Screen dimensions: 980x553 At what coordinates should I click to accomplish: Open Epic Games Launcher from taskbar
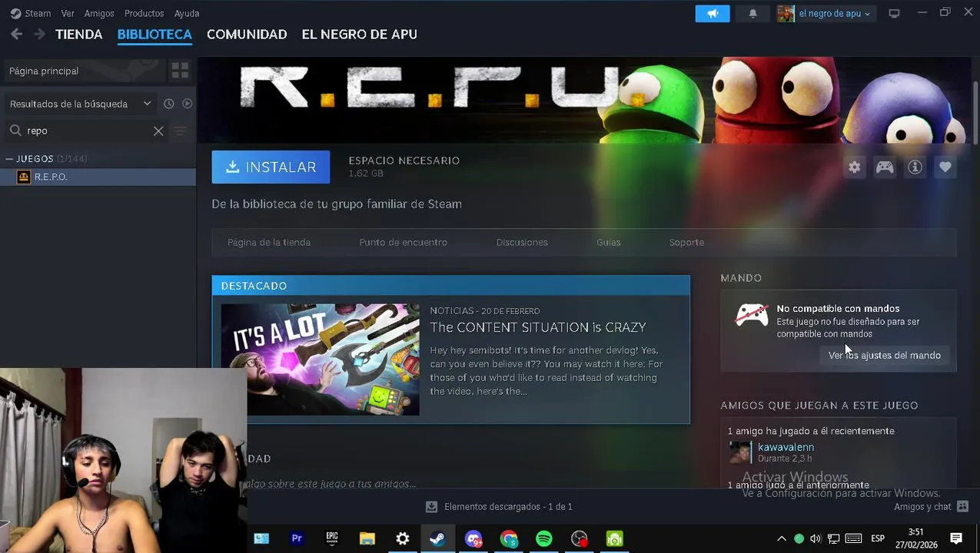(x=332, y=539)
